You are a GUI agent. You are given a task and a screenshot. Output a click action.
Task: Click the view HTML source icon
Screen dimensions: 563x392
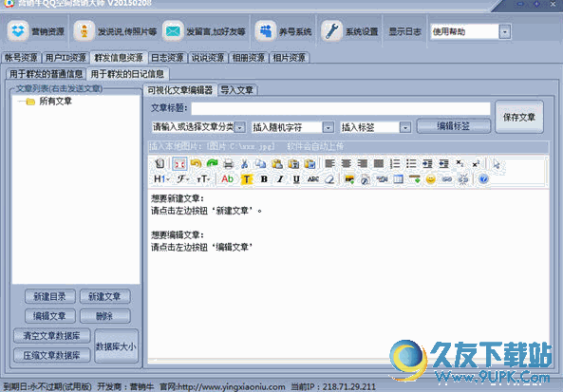coord(160,163)
